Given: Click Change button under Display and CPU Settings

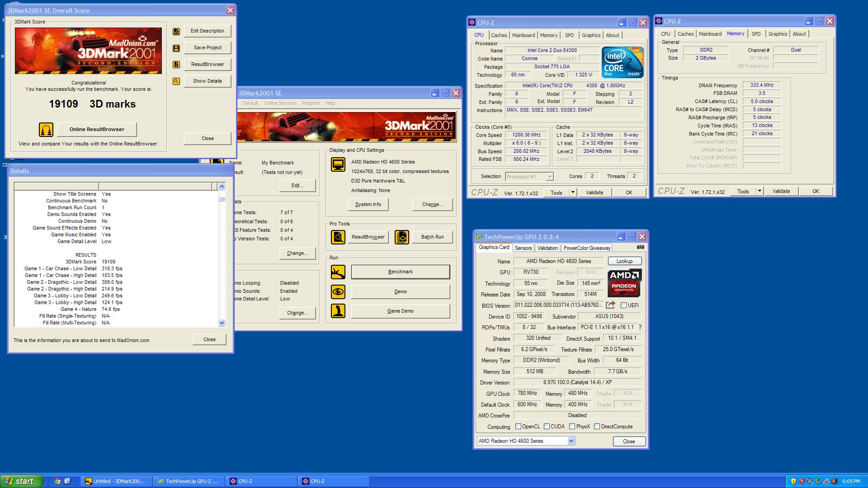Looking at the screenshot, I should click(432, 205).
